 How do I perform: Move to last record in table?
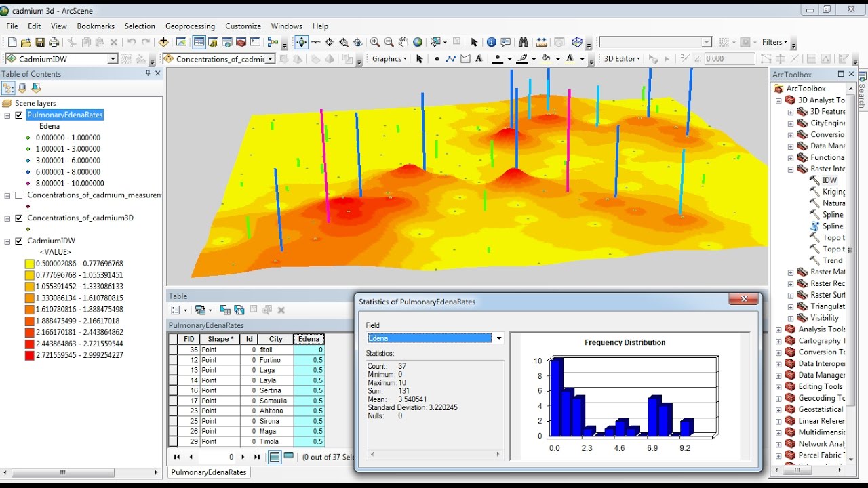coord(257,457)
